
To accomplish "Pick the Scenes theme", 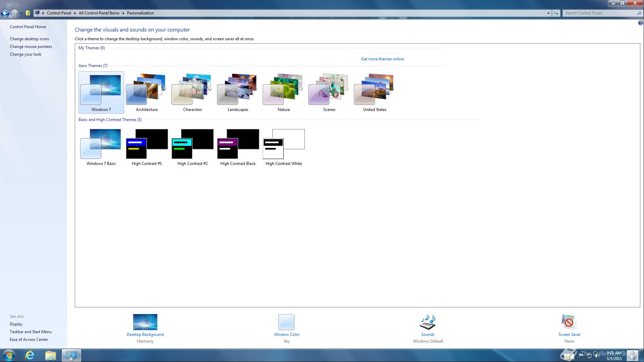I will (329, 93).
